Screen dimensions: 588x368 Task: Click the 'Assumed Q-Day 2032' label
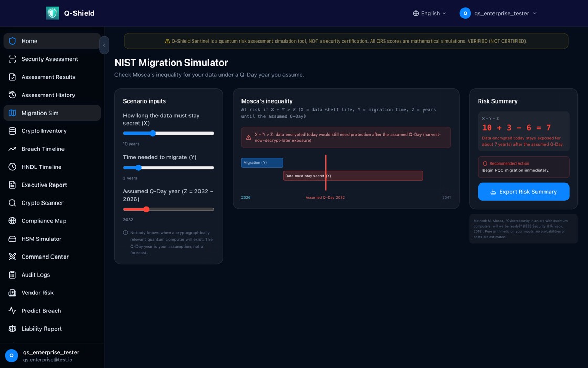click(x=325, y=198)
